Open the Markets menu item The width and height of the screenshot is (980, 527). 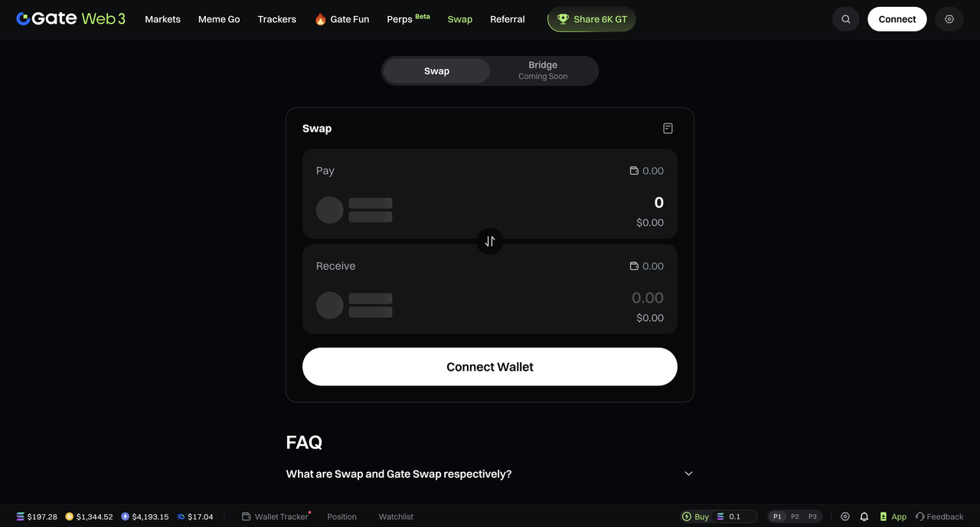pyautogui.click(x=162, y=19)
